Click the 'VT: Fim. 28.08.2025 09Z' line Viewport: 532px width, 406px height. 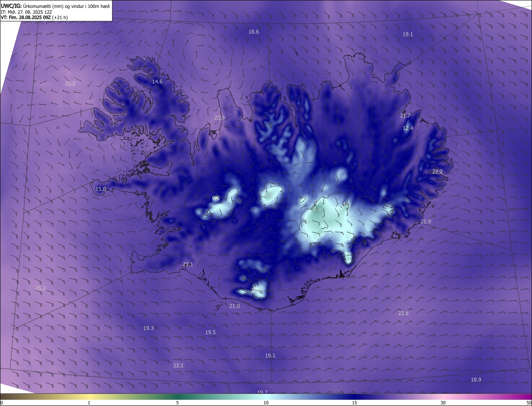click(34, 17)
